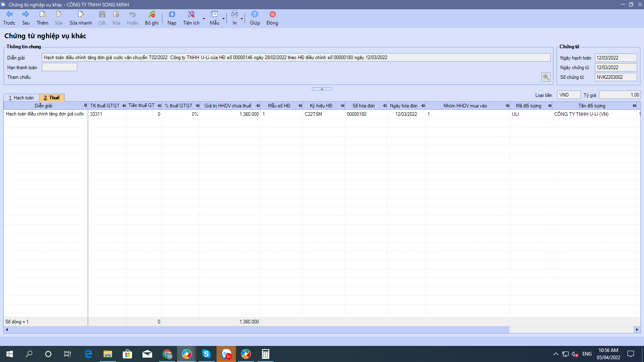Screen dimensions: 644x362
Task: Click the Cất save icon
Action: pos(102,18)
